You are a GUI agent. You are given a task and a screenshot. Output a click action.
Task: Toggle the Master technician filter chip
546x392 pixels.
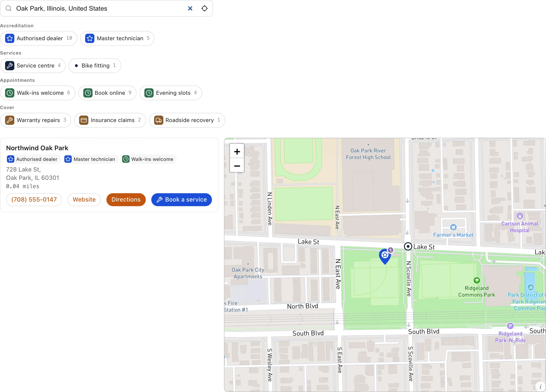point(117,38)
